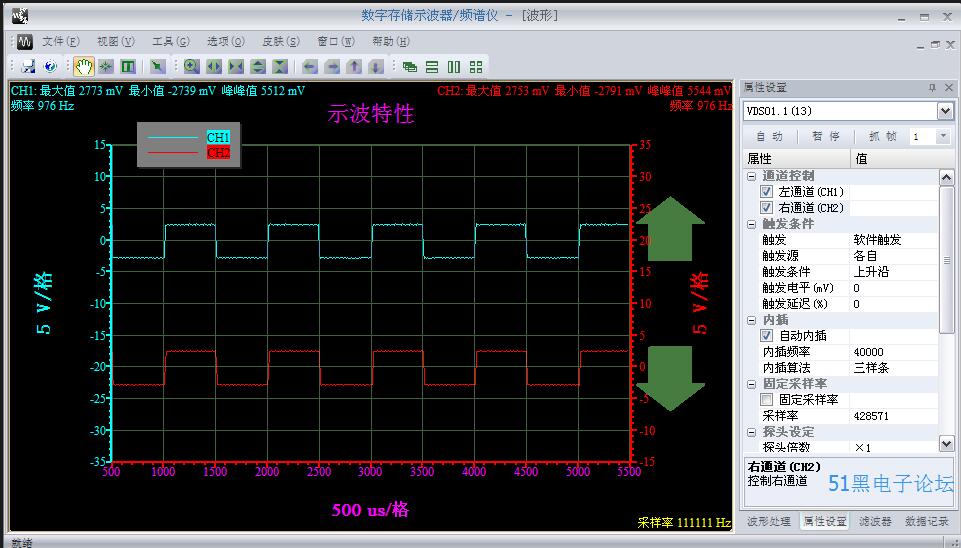Select the crosshair cursor tool
This screenshot has height=548, width=961.
pyautogui.click(x=106, y=66)
